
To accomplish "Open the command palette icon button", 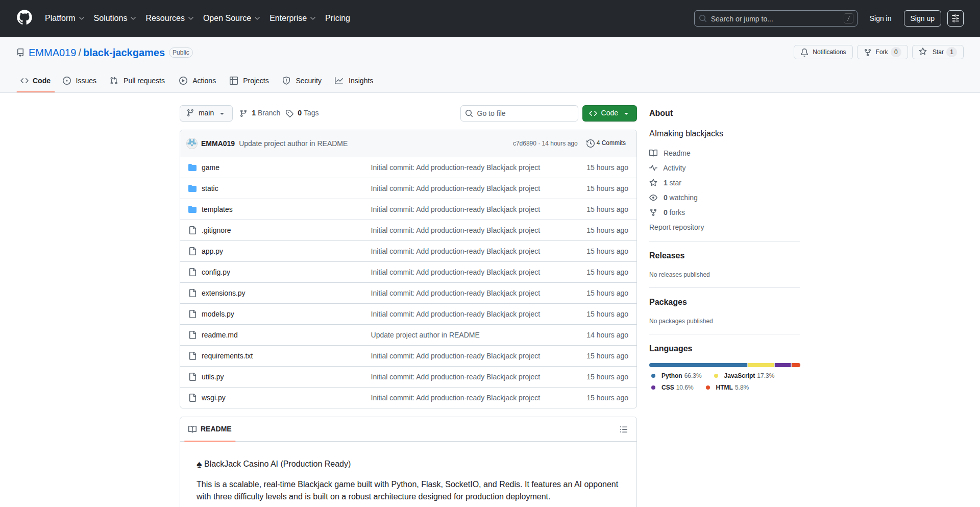I will 955,18.
